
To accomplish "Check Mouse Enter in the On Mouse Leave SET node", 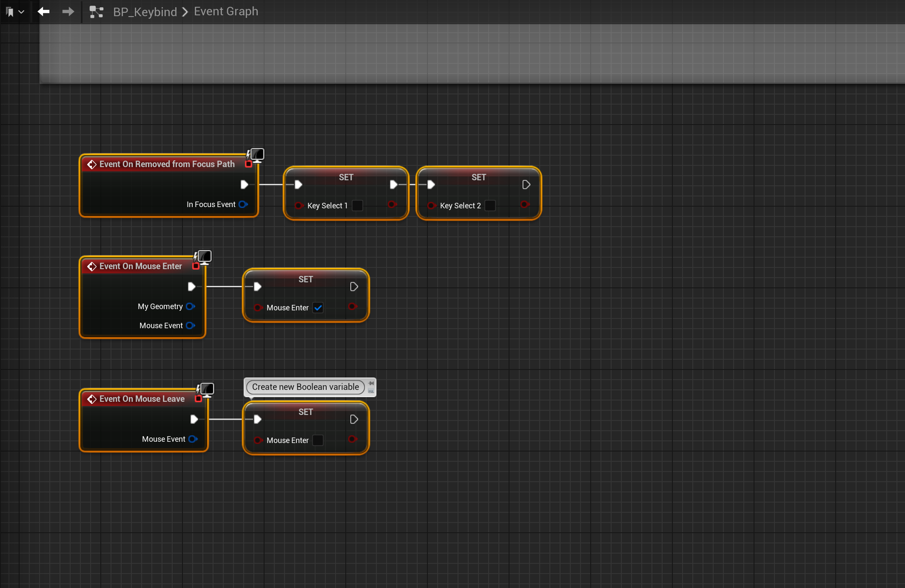I will [x=318, y=440].
